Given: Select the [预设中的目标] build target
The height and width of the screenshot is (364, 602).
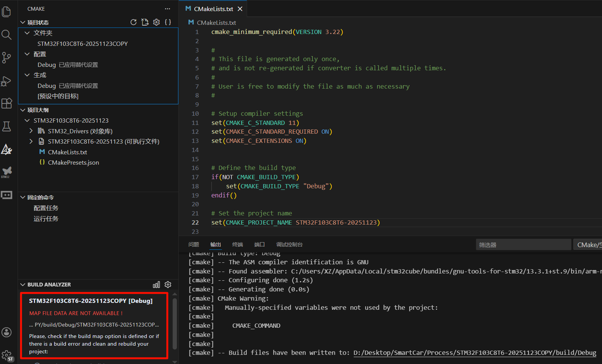Looking at the screenshot, I should point(58,96).
